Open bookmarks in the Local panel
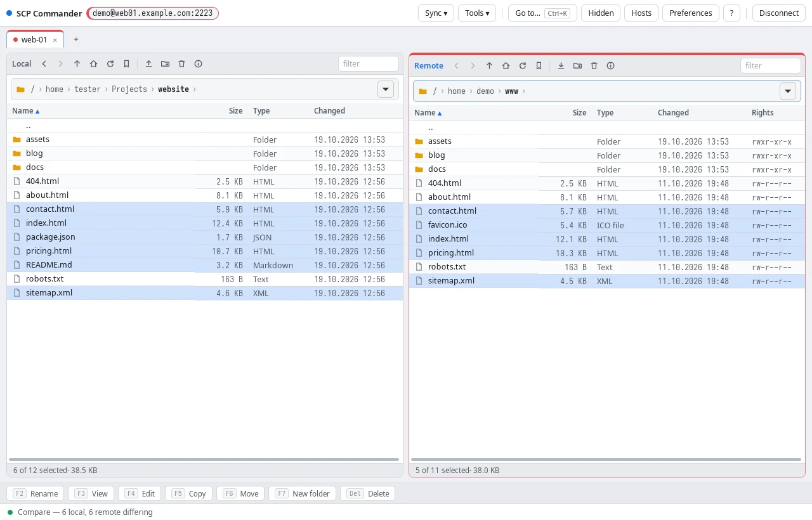This screenshot has width=812, height=520. coord(127,63)
